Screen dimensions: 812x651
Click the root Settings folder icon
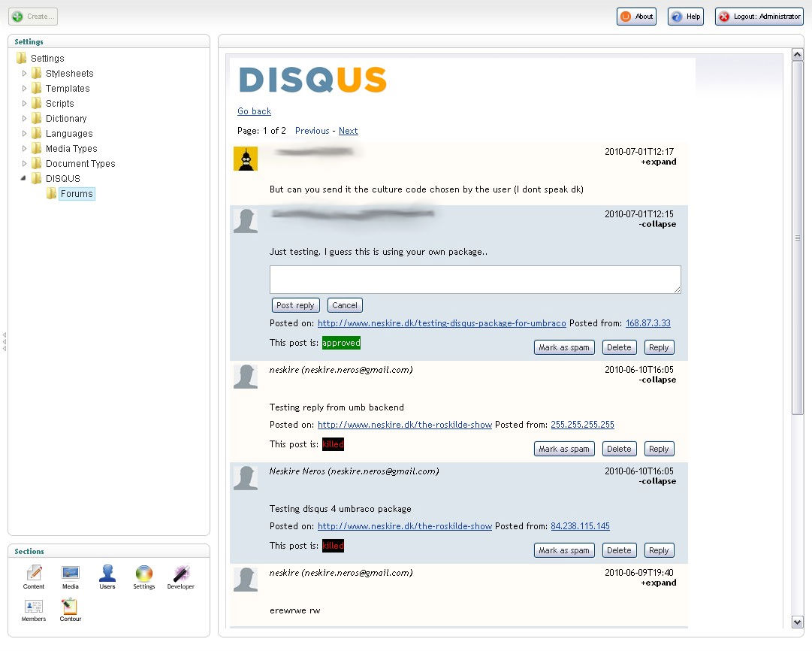pos(21,58)
